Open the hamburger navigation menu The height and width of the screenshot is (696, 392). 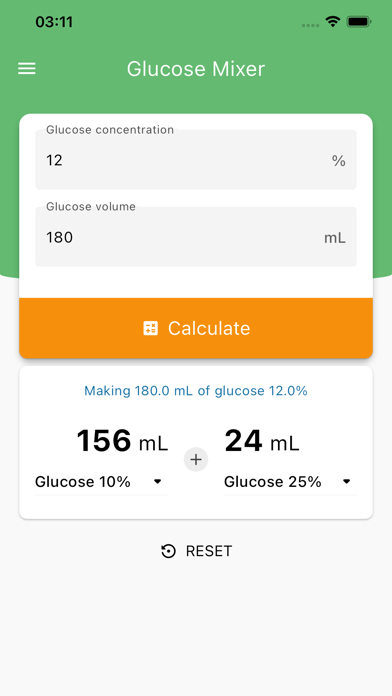pyautogui.click(x=27, y=69)
